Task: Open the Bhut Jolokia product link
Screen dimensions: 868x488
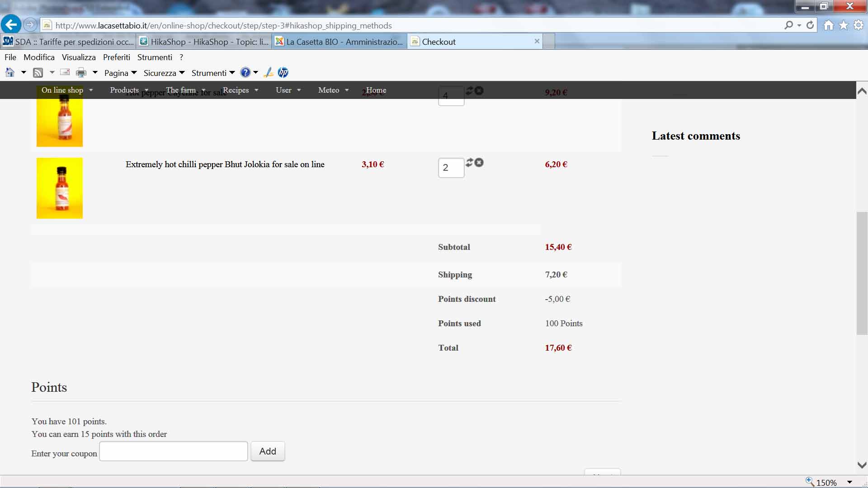Action: point(225,164)
